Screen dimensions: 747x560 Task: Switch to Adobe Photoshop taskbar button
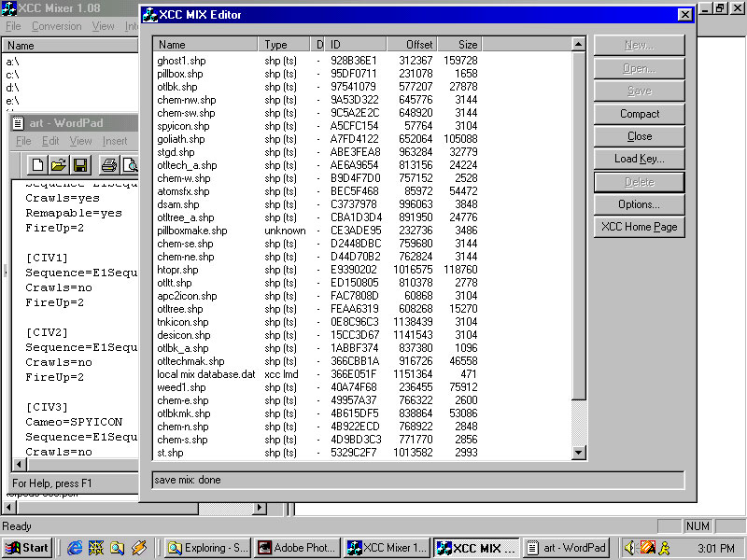click(298, 548)
